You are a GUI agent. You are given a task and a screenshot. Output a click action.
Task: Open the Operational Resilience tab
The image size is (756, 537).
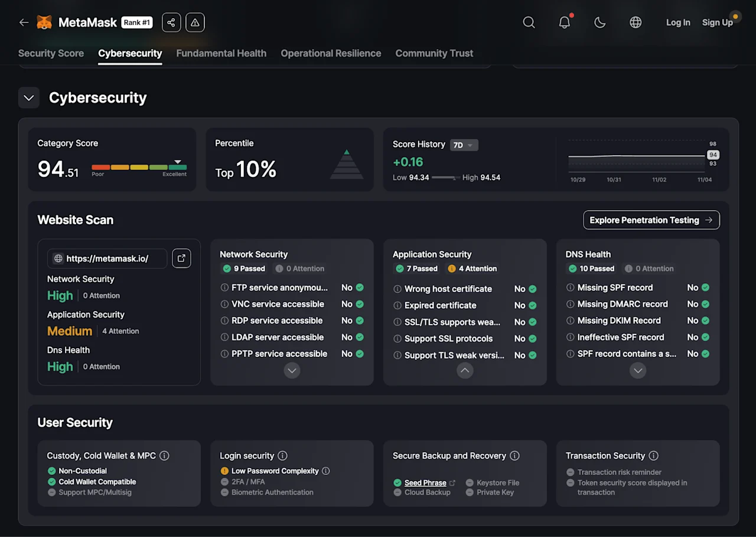pyautogui.click(x=331, y=53)
